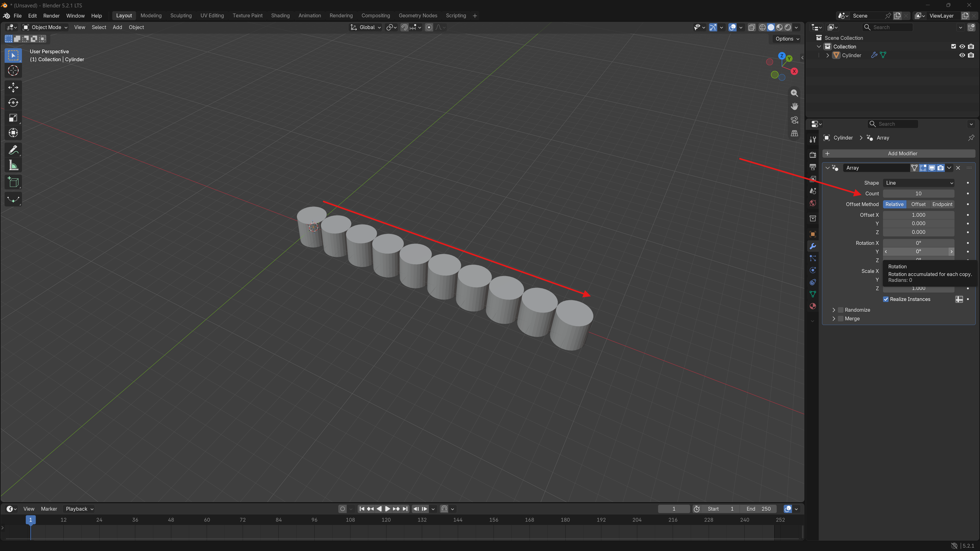The width and height of the screenshot is (980, 551).
Task: Toggle Collection exclude checkbox in outliner
Action: coord(953,46)
